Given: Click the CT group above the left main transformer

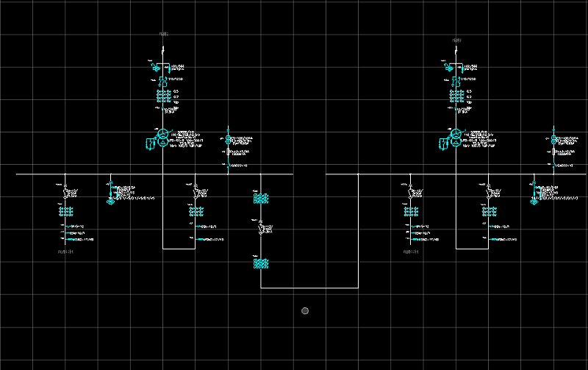Looking at the screenshot, I should click(163, 96).
